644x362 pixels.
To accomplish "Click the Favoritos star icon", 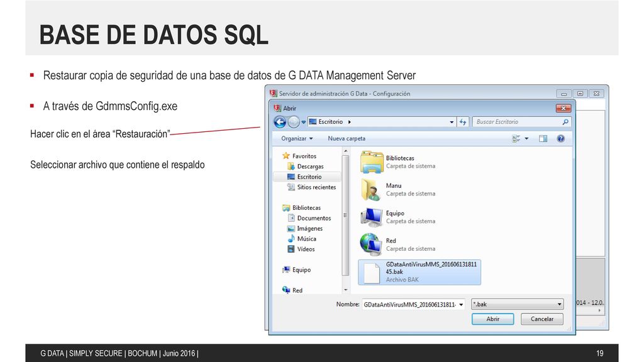I will point(286,156).
